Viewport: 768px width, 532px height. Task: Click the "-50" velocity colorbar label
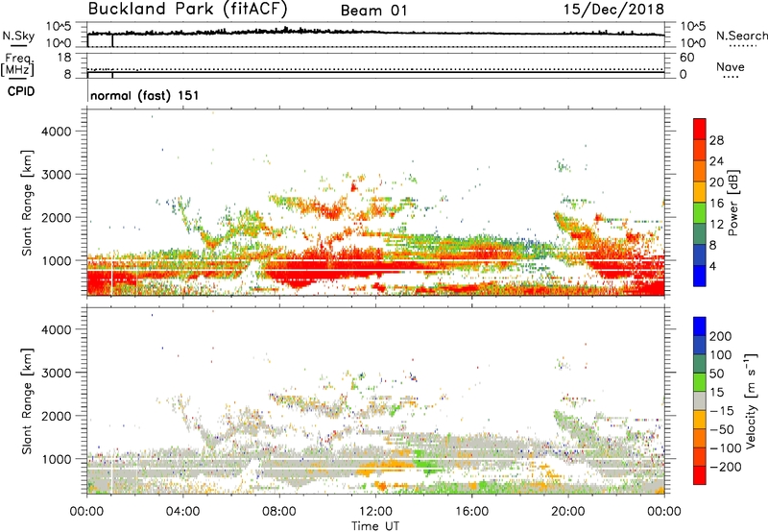tap(722, 429)
